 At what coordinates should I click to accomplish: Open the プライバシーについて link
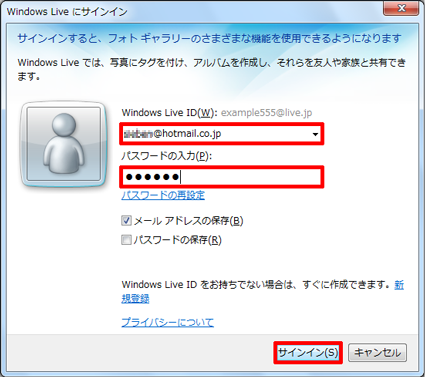[x=167, y=322]
